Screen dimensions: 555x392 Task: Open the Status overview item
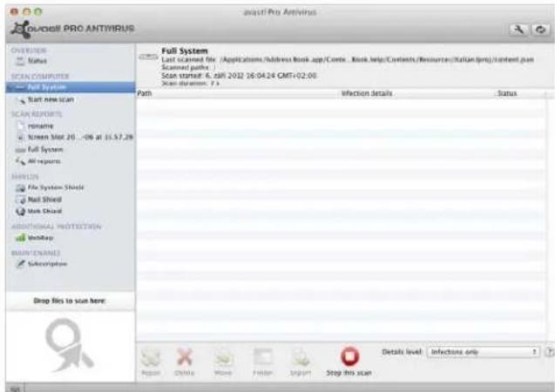point(37,61)
